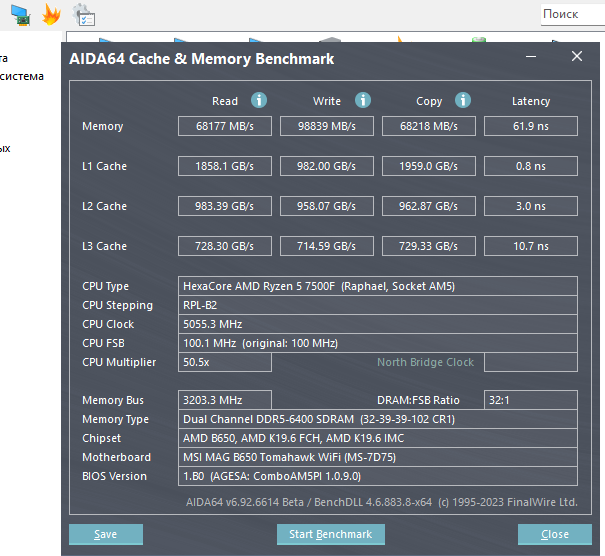Select L1 Cache copy 1959.0 GB/s
The image size is (605, 556).
tap(429, 166)
